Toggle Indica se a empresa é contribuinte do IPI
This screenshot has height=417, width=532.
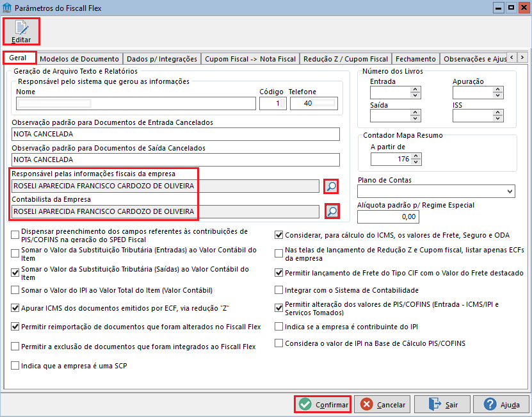click(x=278, y=327)
